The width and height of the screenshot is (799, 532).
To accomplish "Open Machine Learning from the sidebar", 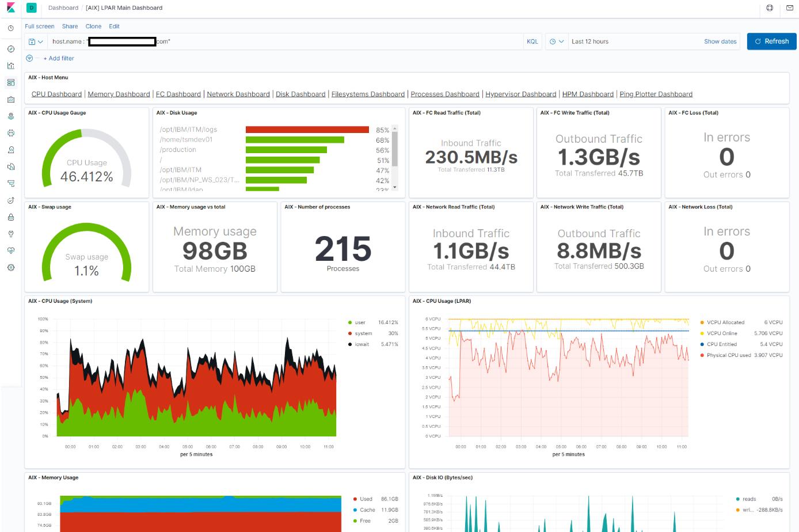I will [11, 133].
